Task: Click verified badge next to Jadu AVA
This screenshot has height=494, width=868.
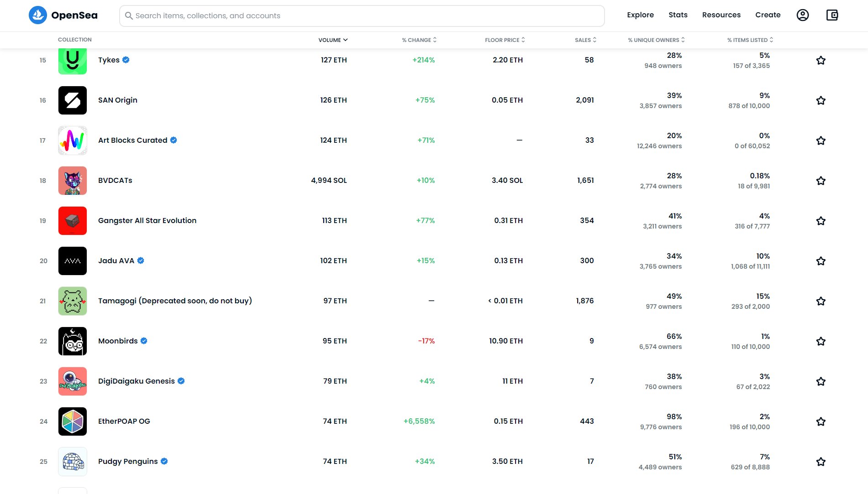Action: coord(141,260)
